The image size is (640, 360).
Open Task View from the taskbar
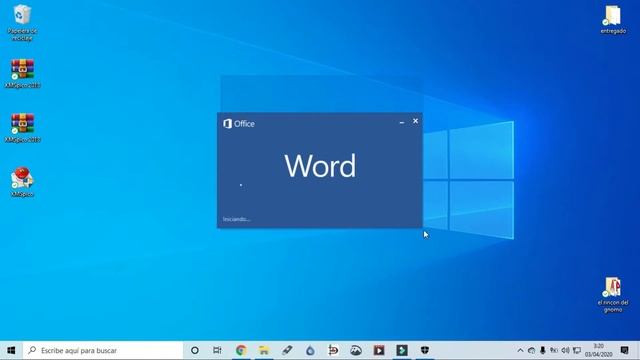tap(217, 350)
